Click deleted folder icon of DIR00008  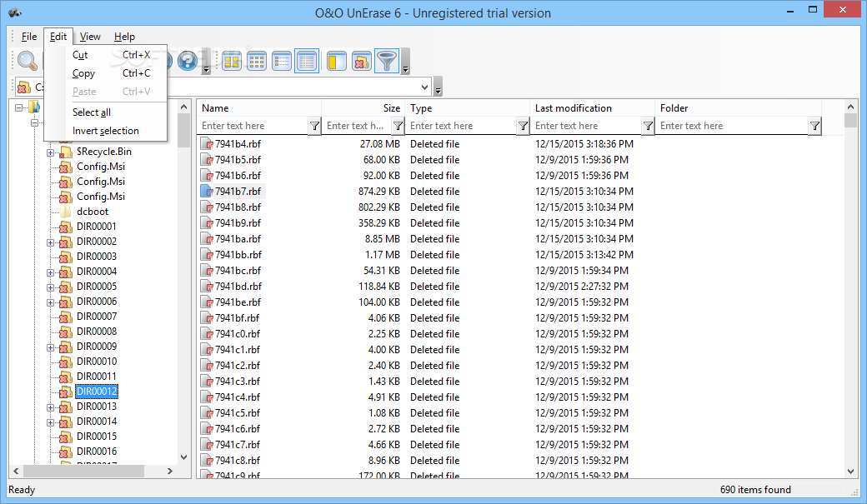66,332
